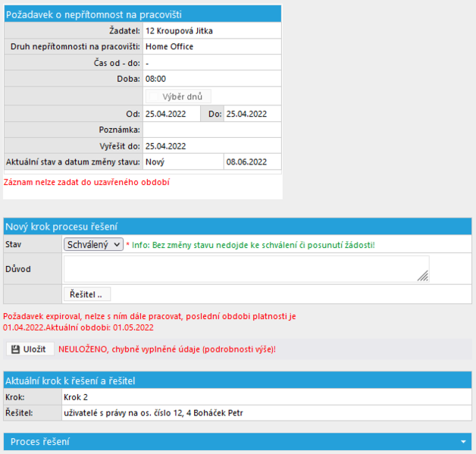Screen dimensions: 476x454
Task: Click the Řešitel .. button
Action: coord(87,294)
